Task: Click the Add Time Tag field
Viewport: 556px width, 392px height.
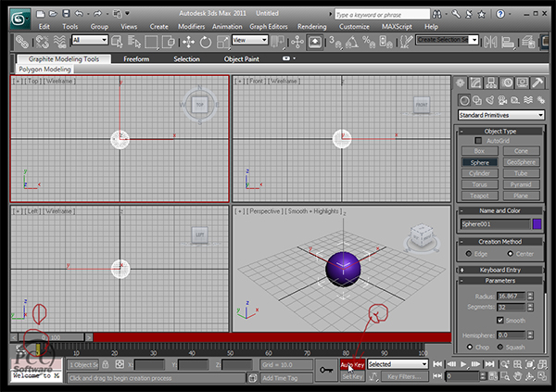Action: (286, 378)
